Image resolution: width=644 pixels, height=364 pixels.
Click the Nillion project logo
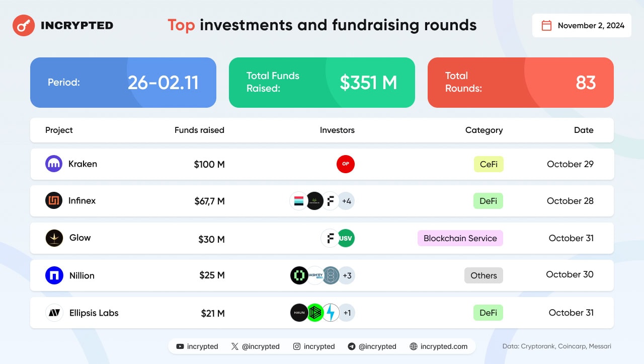click(x=54, y=275)
